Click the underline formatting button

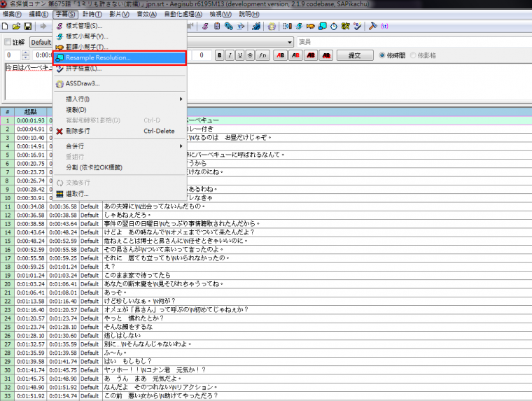[239, 55]
